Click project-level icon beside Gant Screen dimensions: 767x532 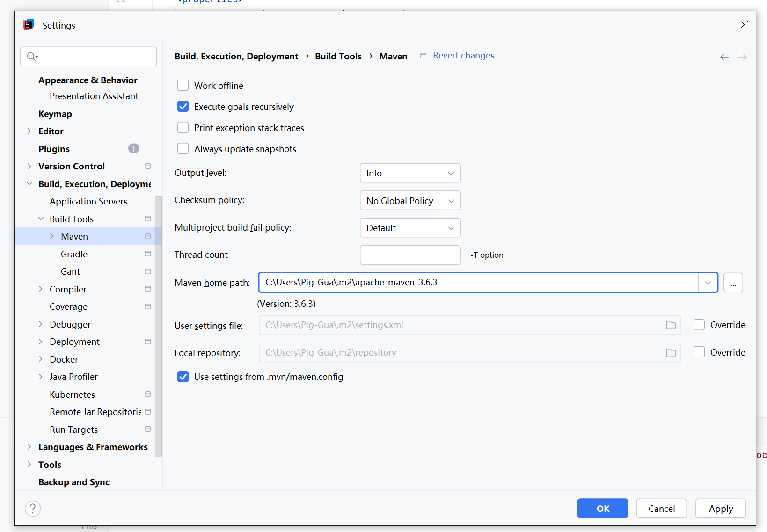point(148,271)
